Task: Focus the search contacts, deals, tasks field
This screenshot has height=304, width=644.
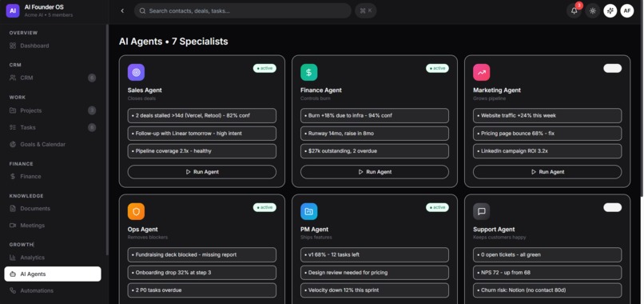Action: point(243,10)
